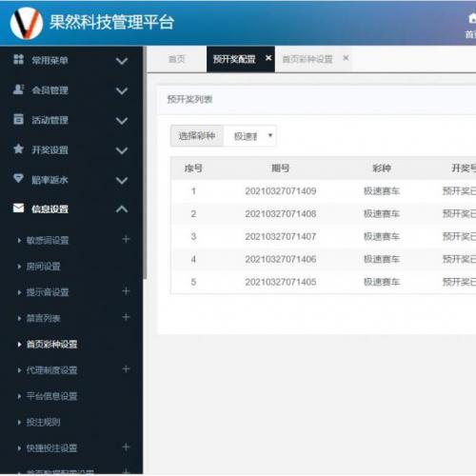Click the 赔率返水 diamond icon

tap(18, 178)
